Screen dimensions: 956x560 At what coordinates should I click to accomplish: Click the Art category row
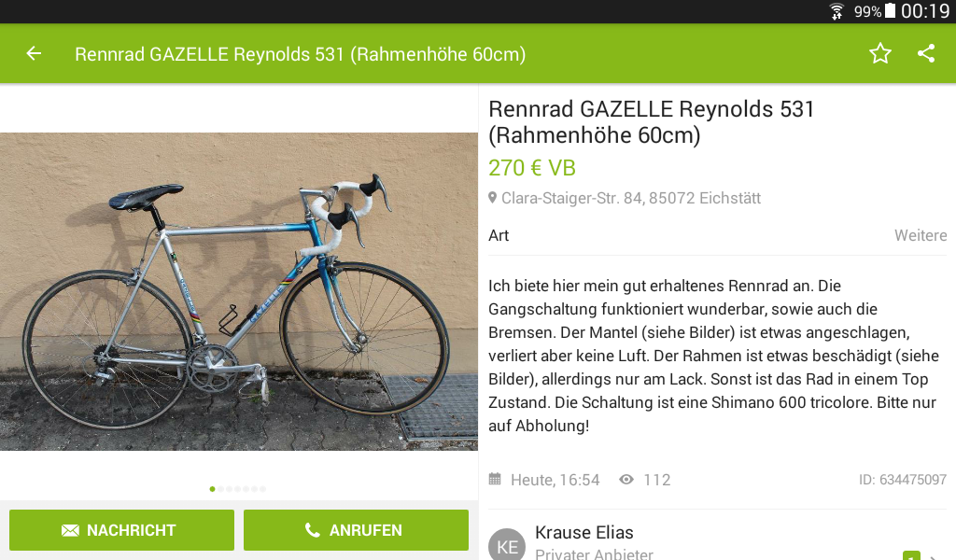[718, 235]
